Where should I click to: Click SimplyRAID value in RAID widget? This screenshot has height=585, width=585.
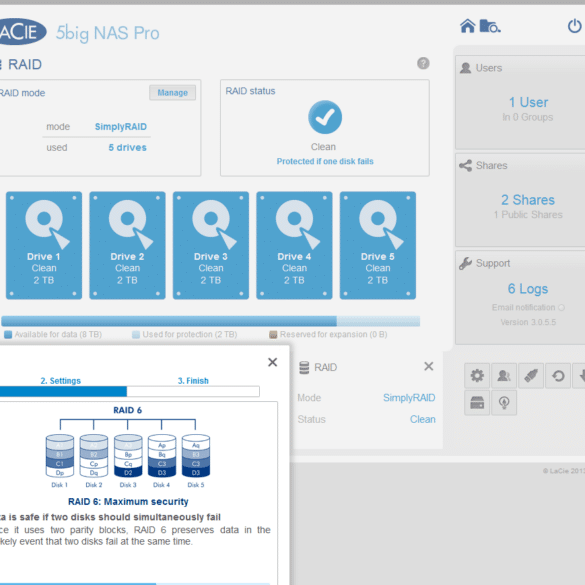click(x=409, y=398)
